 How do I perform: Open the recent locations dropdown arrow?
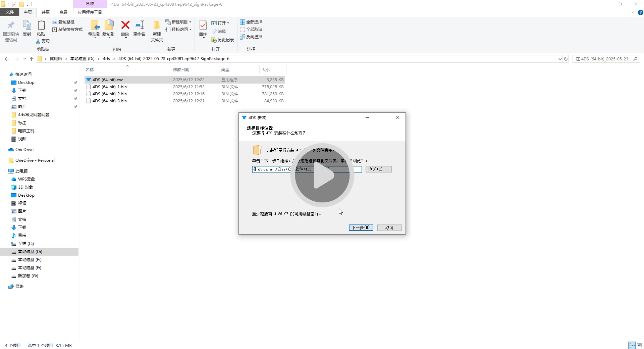[x=24, y=59]
